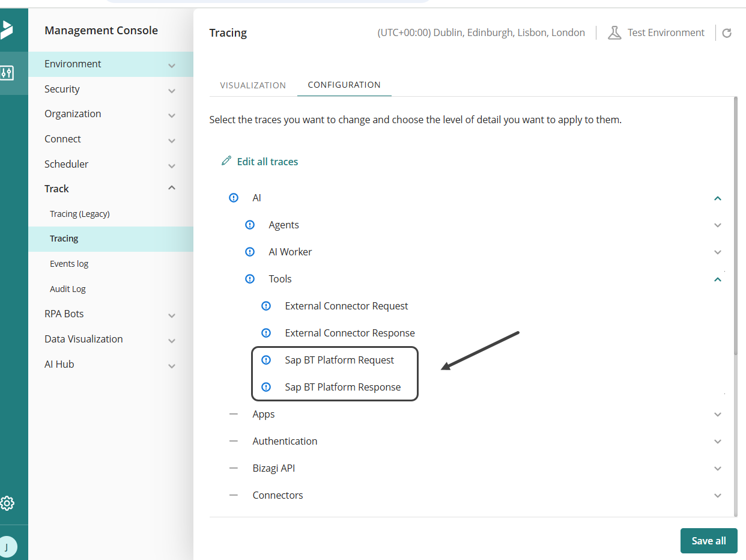Click the Save all button
The image size is (746, 560).
708,541
